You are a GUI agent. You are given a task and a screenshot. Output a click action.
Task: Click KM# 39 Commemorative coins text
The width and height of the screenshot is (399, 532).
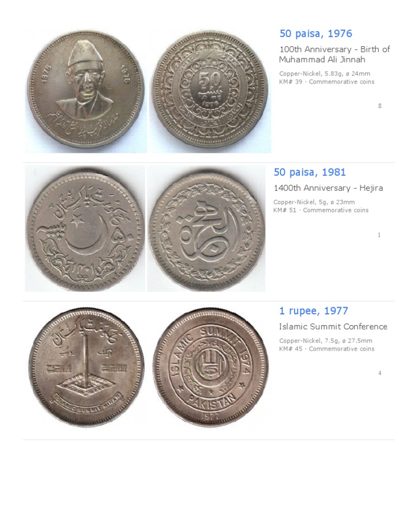327,82
